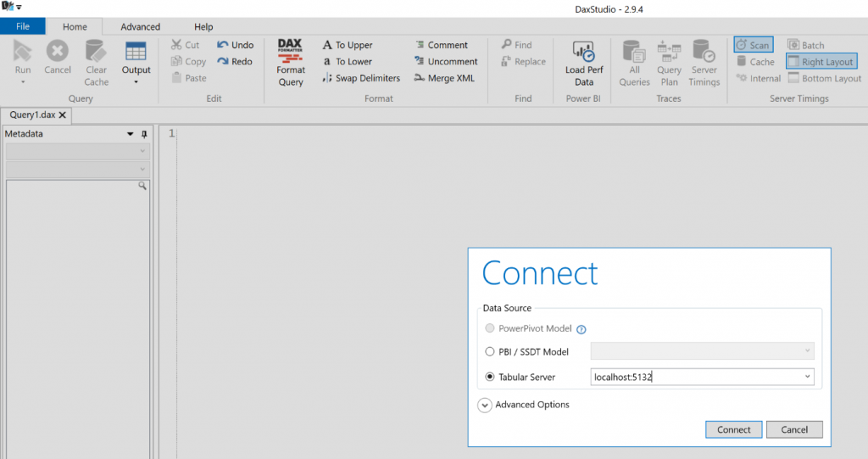Undo the last edit
Screen dimensions: 868x459
pyautogui.click(x=236, y=45)
